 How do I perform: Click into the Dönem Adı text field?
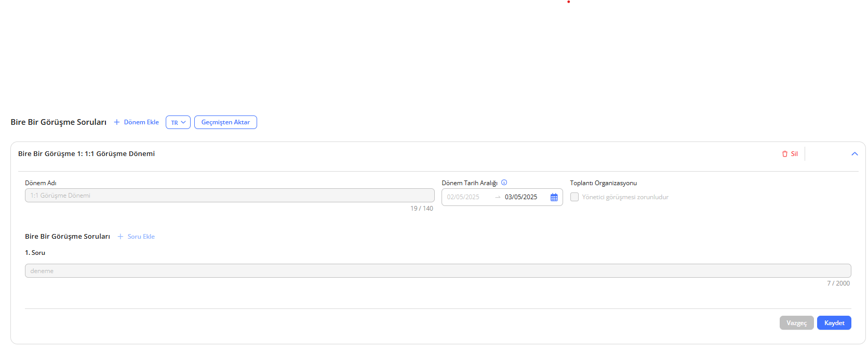coord(230,196)
